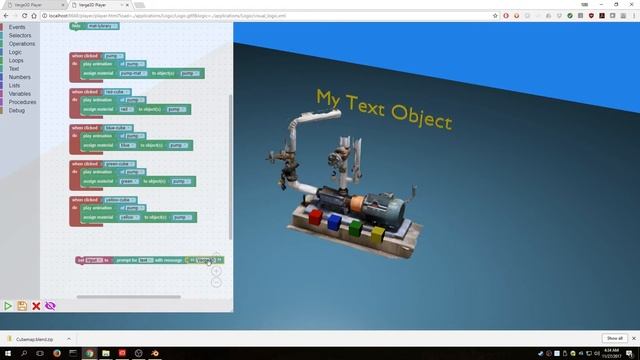Screen dimensions: 640x360
Task: Go back with the browser back arrow
Action: pos(6,16)
